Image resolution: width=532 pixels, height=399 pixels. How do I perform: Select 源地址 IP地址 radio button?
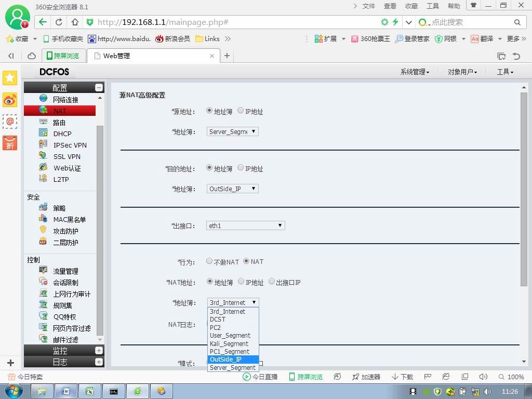(241, 110)
